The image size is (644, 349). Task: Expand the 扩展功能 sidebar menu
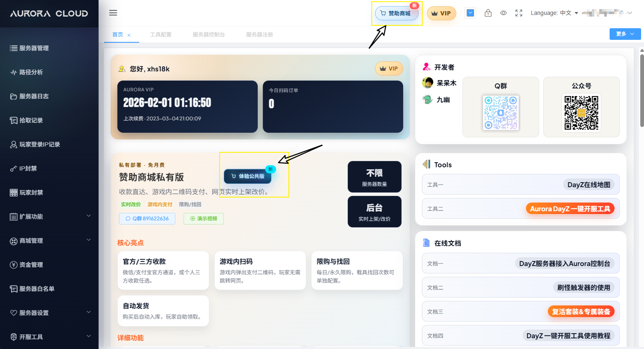49,216
